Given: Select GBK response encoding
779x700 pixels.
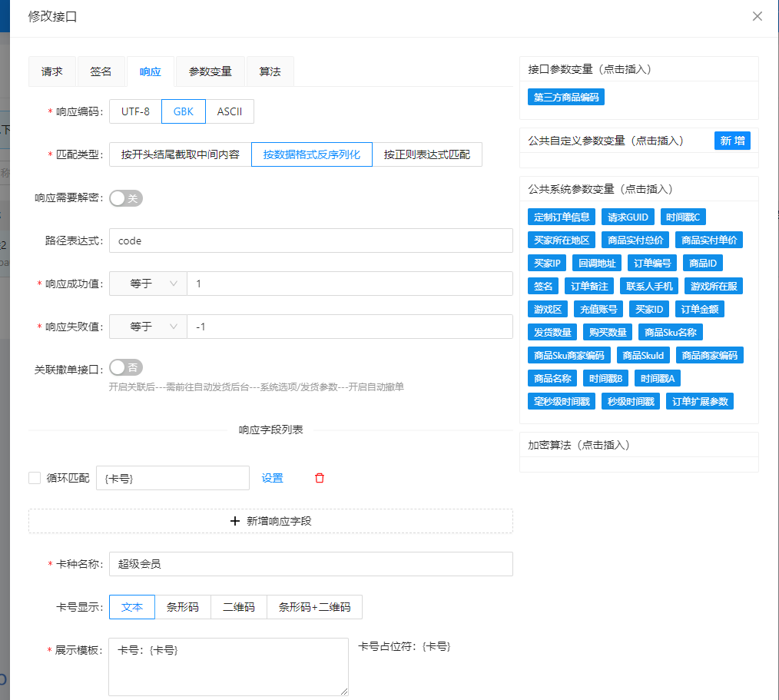Looking at the screenshot, I should pyautogui.click(x=184, y=111).
